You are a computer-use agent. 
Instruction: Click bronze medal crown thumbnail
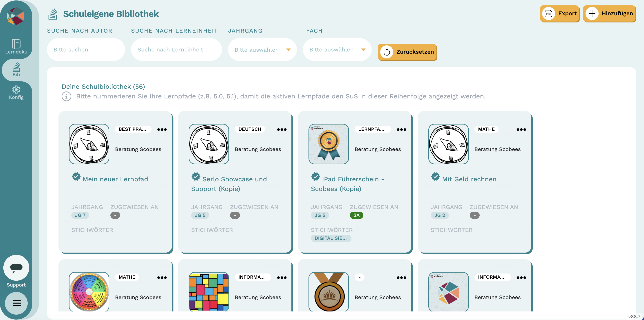(x=329, y=291)
